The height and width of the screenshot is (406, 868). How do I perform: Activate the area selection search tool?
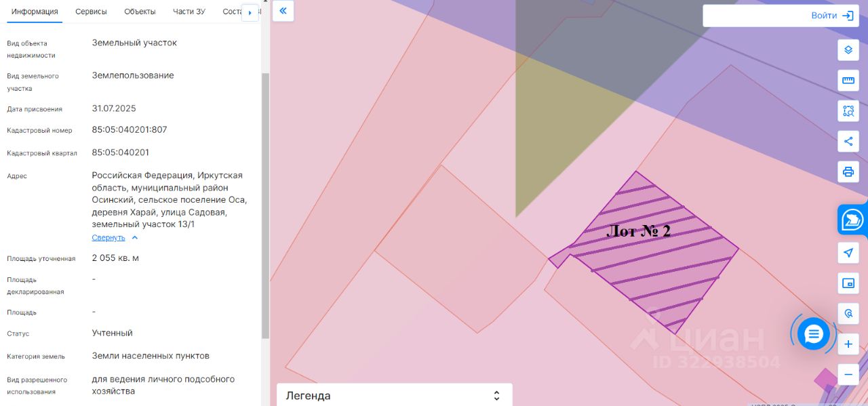click(848, 110)
